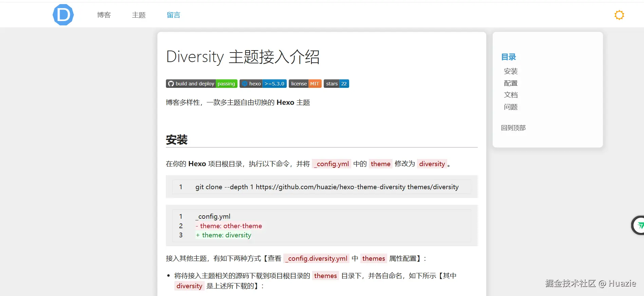Click the git clone command code block

point(326,187)
